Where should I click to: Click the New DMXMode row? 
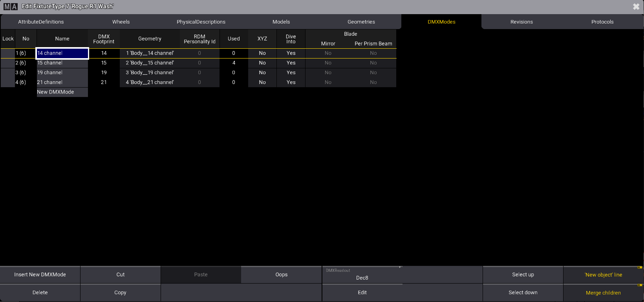(x=62, y=92)
